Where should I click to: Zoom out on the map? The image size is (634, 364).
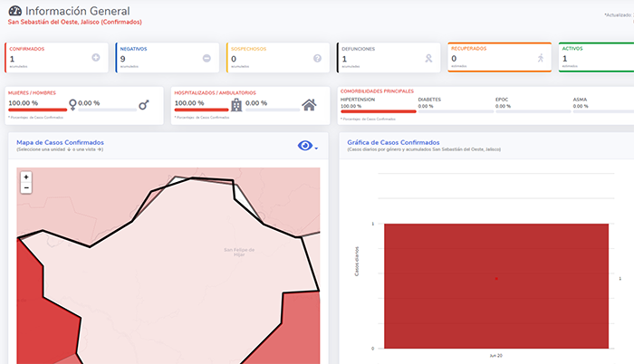pyautogui.click(x=26, y=187)
